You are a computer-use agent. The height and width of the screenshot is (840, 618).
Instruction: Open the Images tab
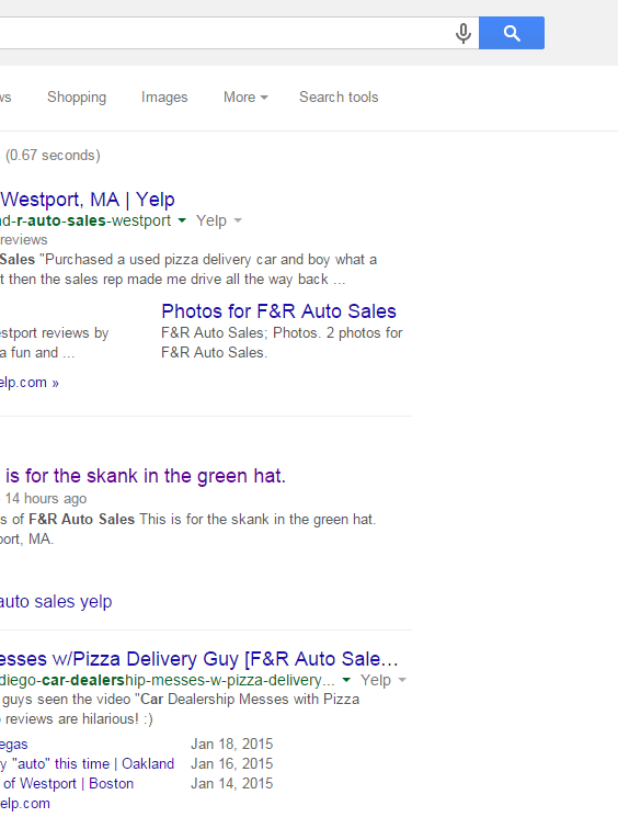[164, 97]
